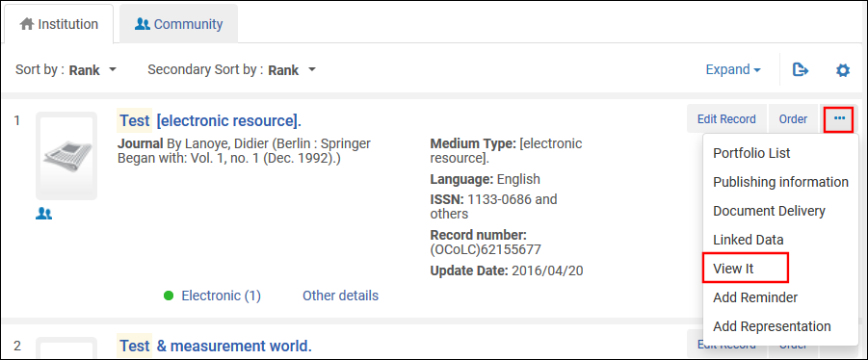The width and height of the screenshot is (868, 360).
Task: Choose Add Reminder menu entry
Action: tap(780, 297)
